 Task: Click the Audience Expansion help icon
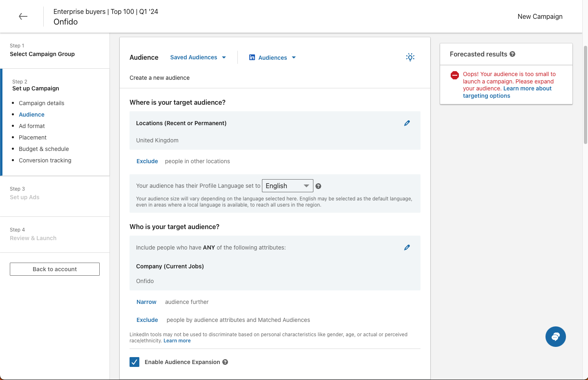[x=225, y=362]
